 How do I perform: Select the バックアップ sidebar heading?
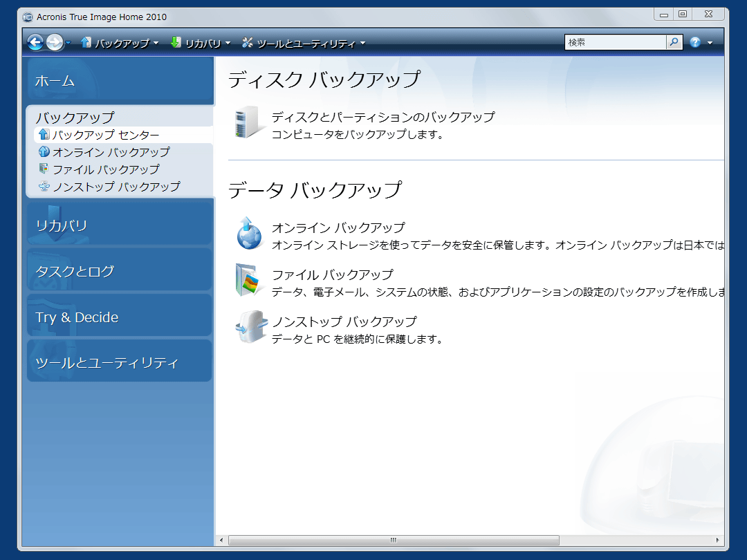[75, 117]
